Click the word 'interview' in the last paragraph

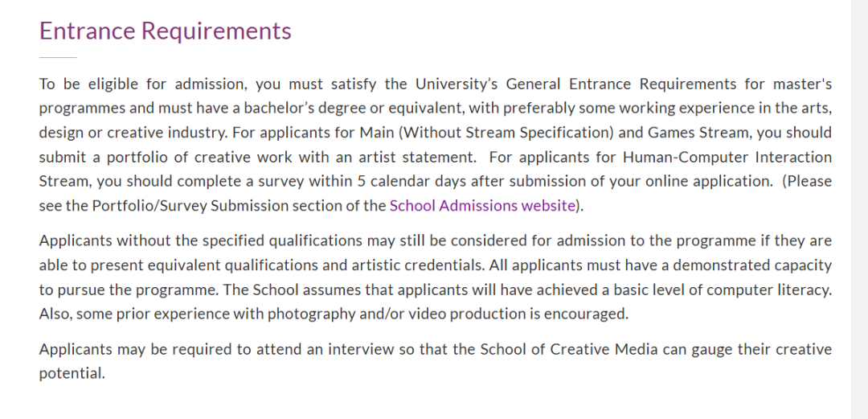point(338,349)
